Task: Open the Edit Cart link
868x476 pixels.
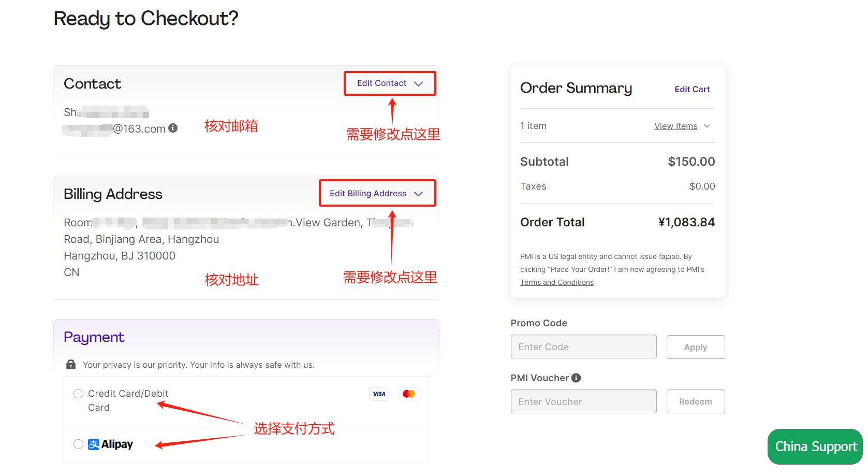Action: [692, 90]
